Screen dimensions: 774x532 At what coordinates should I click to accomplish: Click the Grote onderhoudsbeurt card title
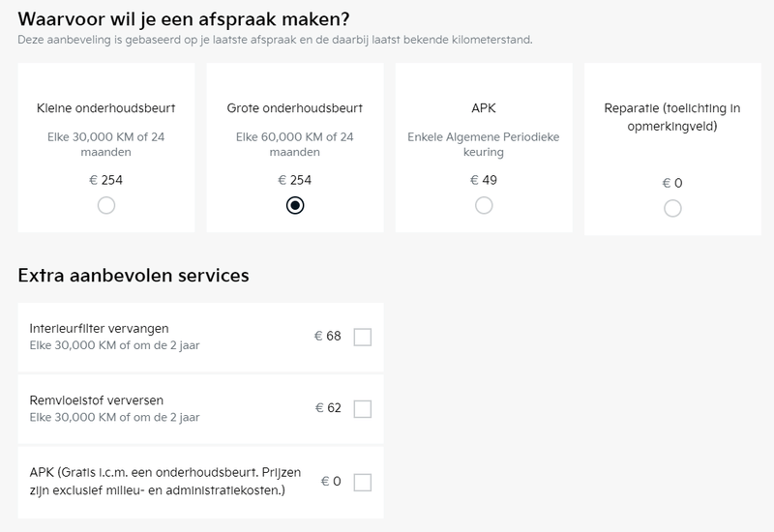[295, 108]
